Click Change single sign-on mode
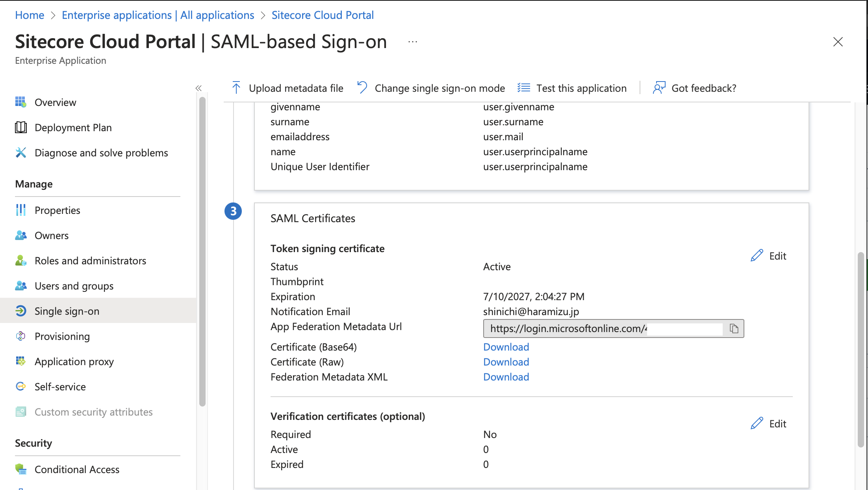868x490 pixels. [x=430, y=88]
